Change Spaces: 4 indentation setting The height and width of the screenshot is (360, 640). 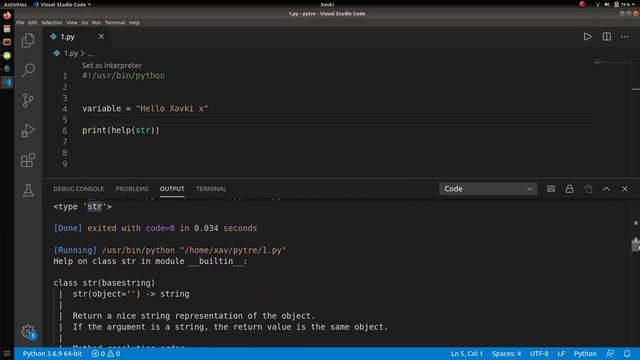click(x=506, y=353)
